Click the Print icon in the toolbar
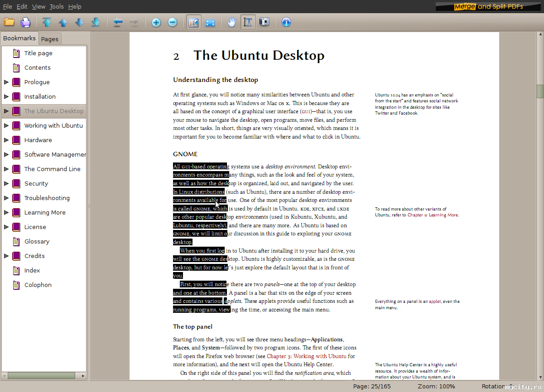544x392 pixels. point(26,22)
